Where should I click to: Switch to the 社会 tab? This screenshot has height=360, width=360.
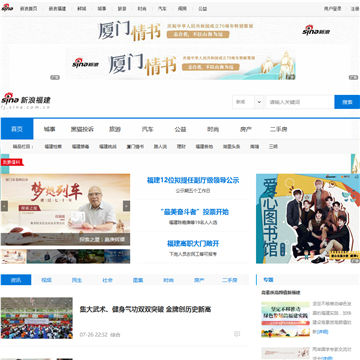(108, 280)
